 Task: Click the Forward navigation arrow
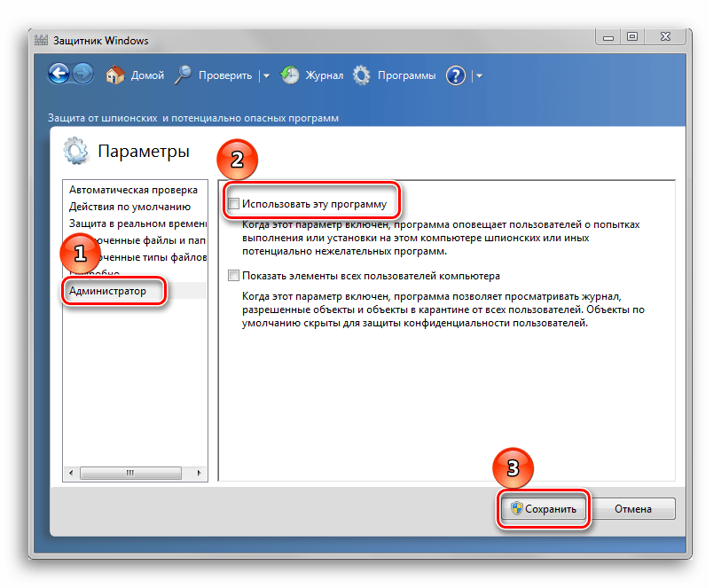click(x=83, y=74)
